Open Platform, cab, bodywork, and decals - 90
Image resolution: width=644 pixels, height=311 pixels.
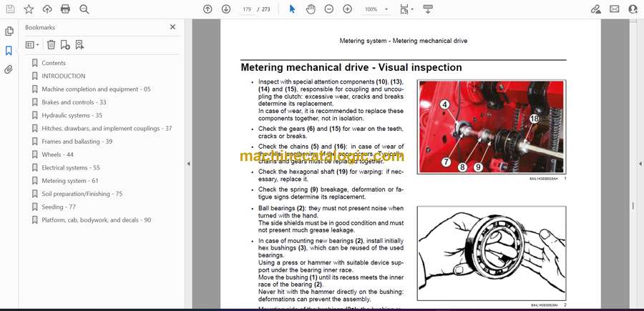(96, 220)
